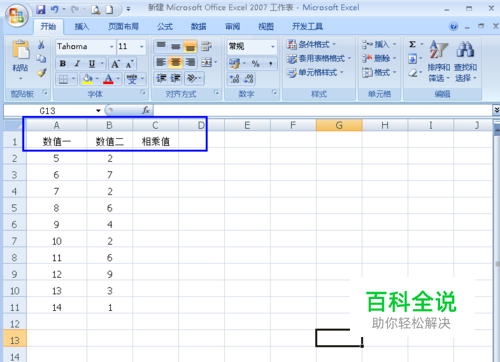This screenshot has height=362, width=500.
Task: Open 套用表格格式 table format menu
Action: point(319,58)
